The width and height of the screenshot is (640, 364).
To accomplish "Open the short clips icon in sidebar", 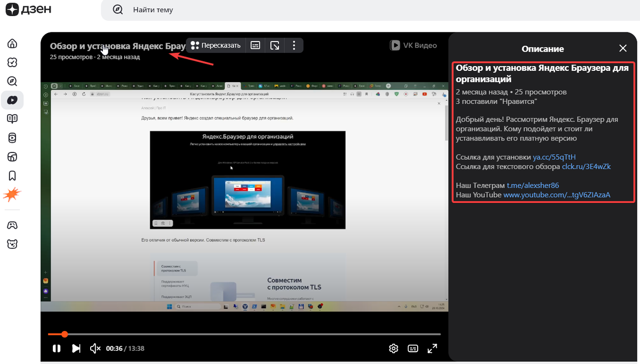I will point(12,137).
